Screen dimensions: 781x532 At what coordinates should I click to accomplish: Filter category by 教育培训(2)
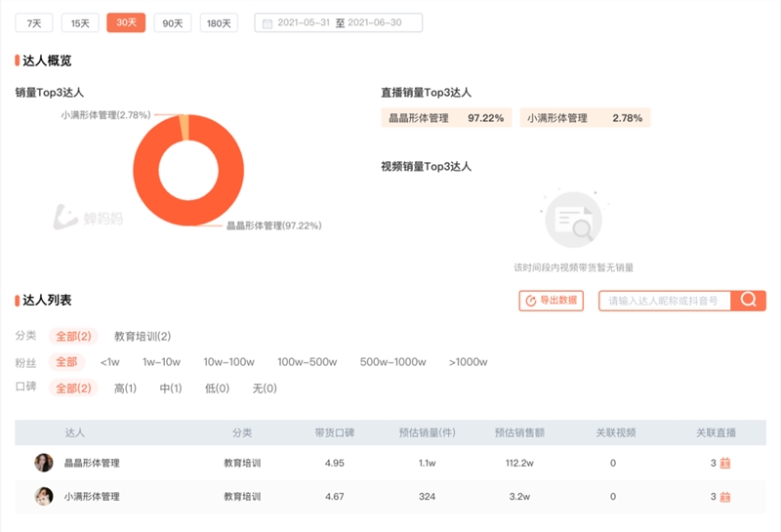pyautogui.click(x=143, y=336)
